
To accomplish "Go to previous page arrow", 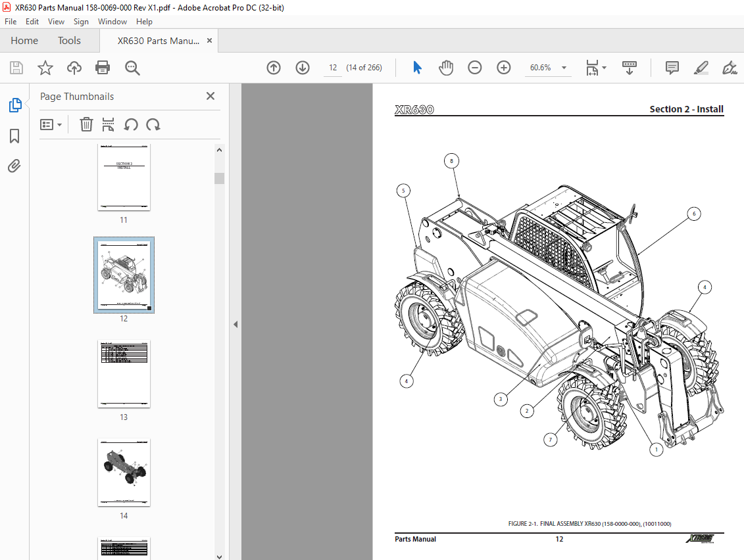I will [x=273, y=68].
